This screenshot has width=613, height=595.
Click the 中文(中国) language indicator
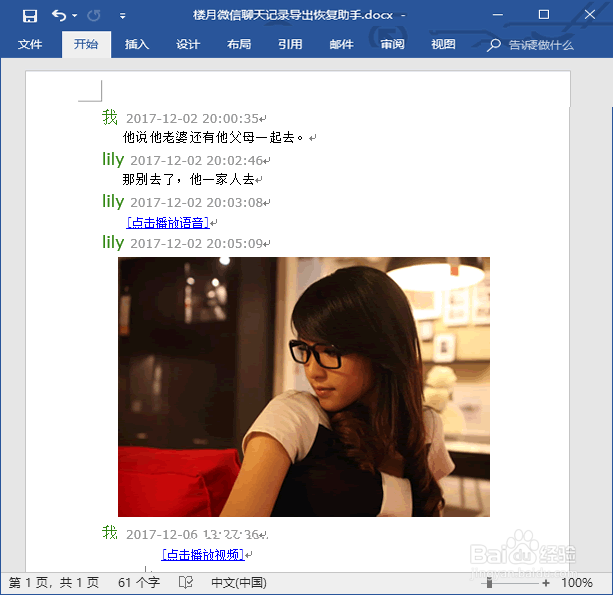[x=239, y=582]
